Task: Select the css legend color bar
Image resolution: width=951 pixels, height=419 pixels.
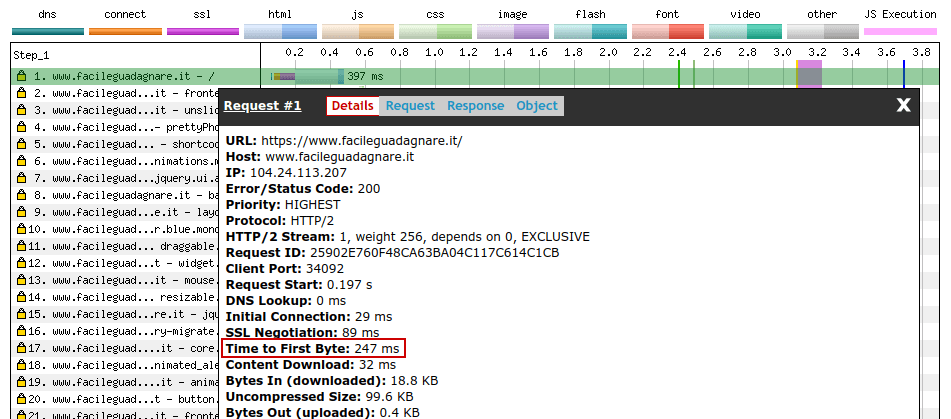Action: (435, 32)
